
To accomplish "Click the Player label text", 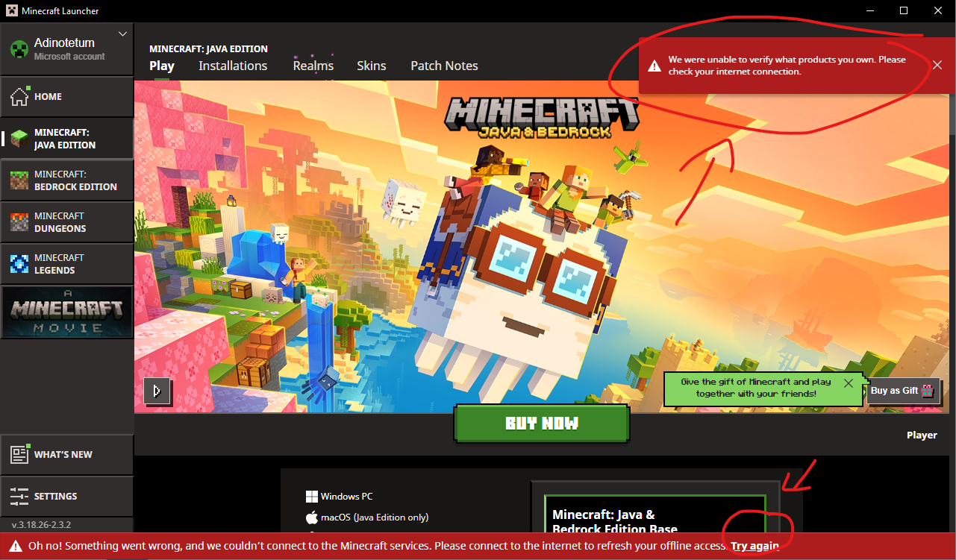I will [x=922, y=435].
